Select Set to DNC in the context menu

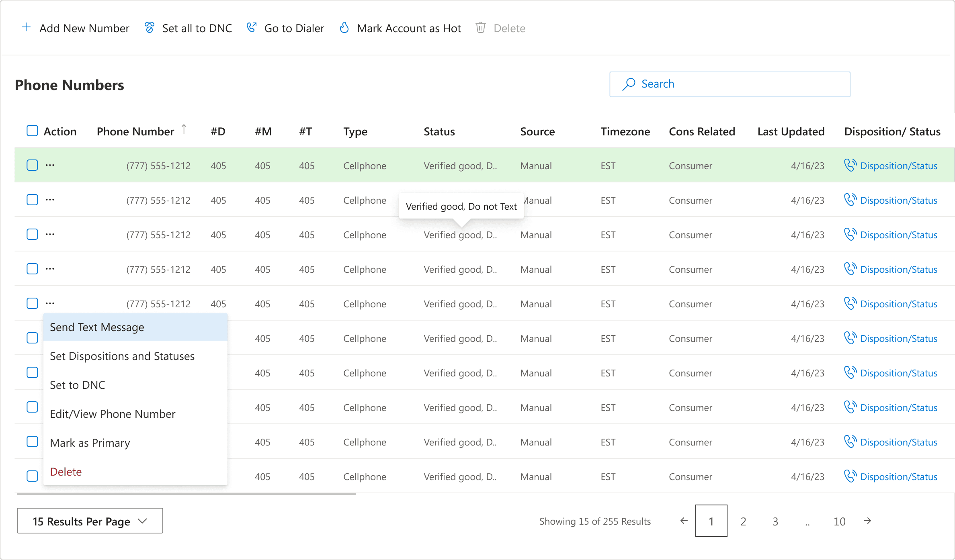pyautogui.click(x=78, y=385)
